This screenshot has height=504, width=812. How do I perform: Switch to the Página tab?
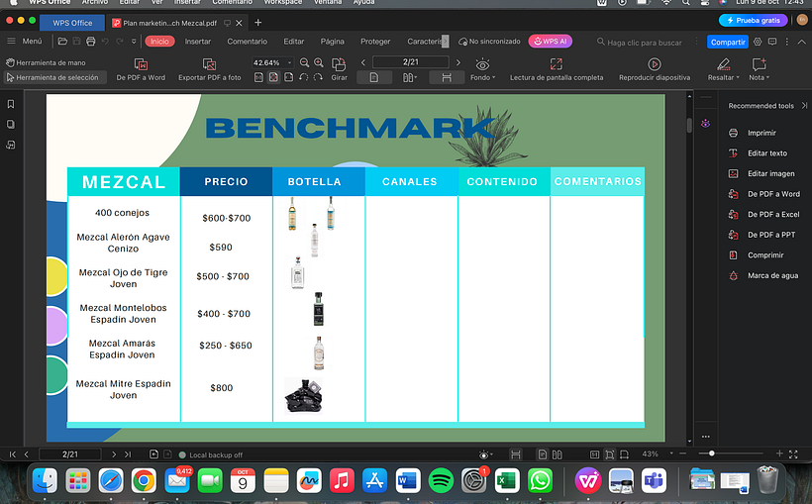coord(332,42)
